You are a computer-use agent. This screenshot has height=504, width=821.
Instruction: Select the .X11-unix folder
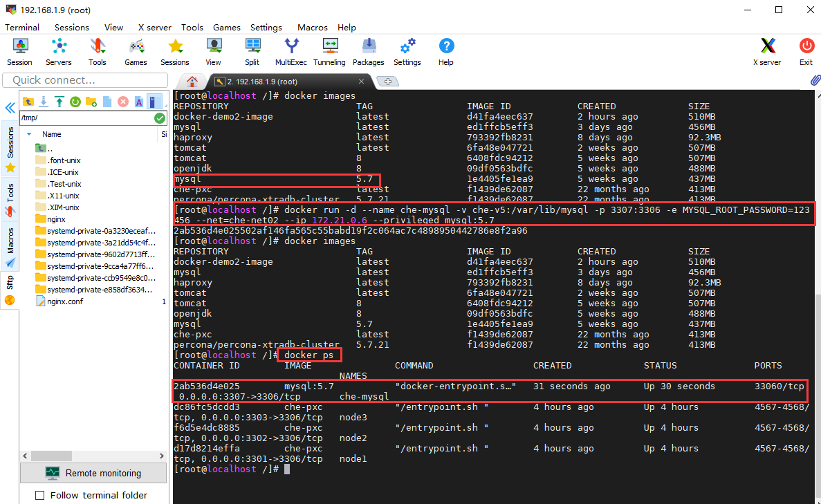click(57, 196)
